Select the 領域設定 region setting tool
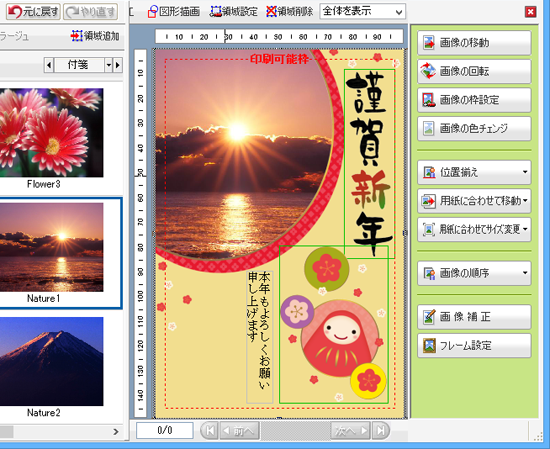The width and height of the screenshot is (550, 449). 233,12
